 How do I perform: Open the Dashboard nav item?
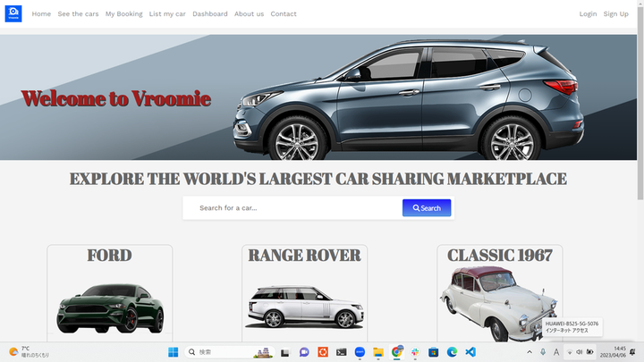point(210,14)
